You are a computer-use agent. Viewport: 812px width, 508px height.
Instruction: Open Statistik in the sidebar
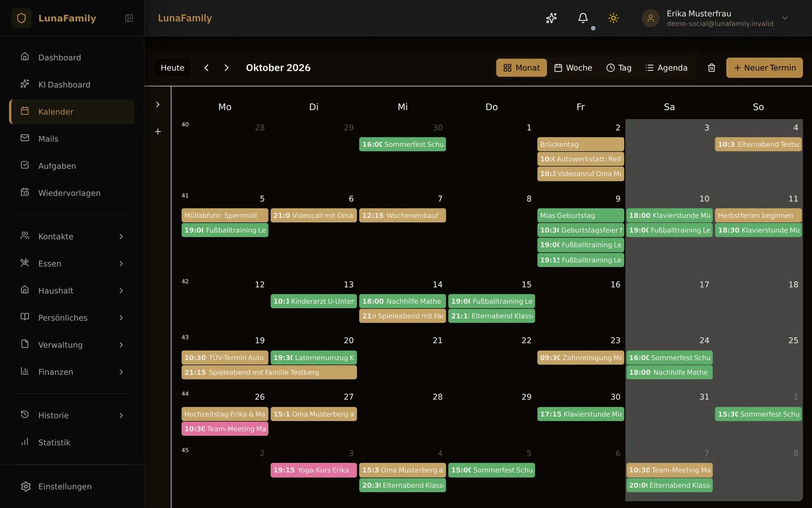[x=72, y=442]
